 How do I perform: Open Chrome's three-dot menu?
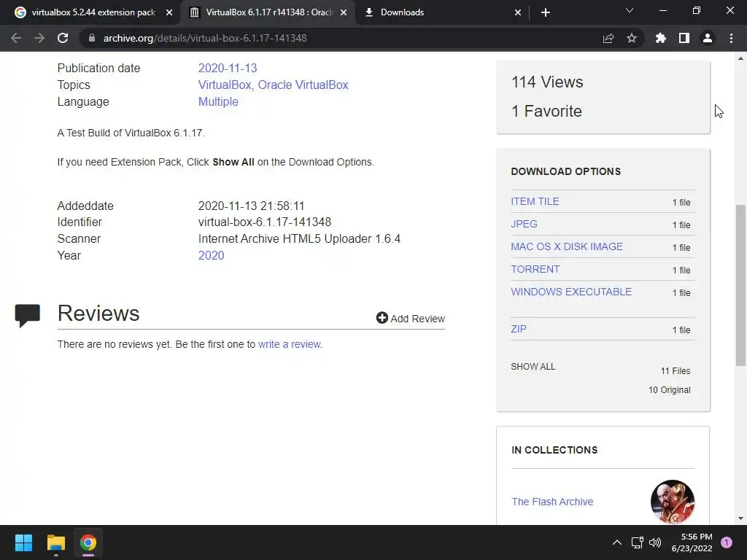click(x=731, y=38)
